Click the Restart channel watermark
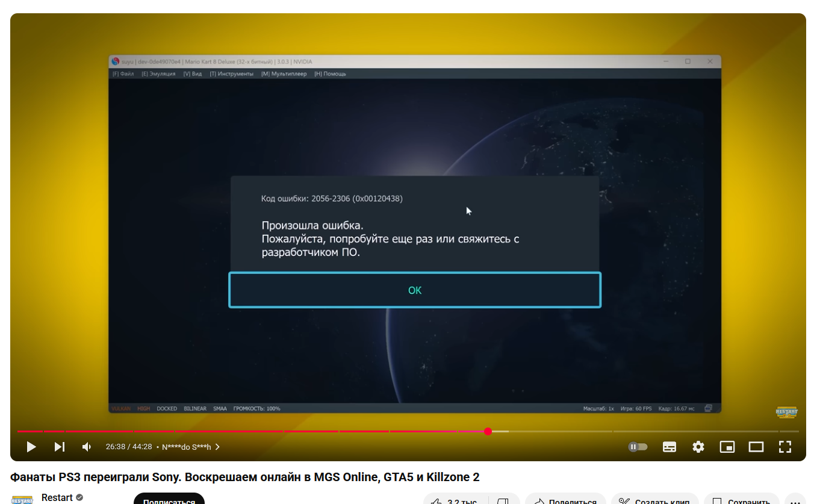This screenshot has height=504, width=814. (786, 412)
